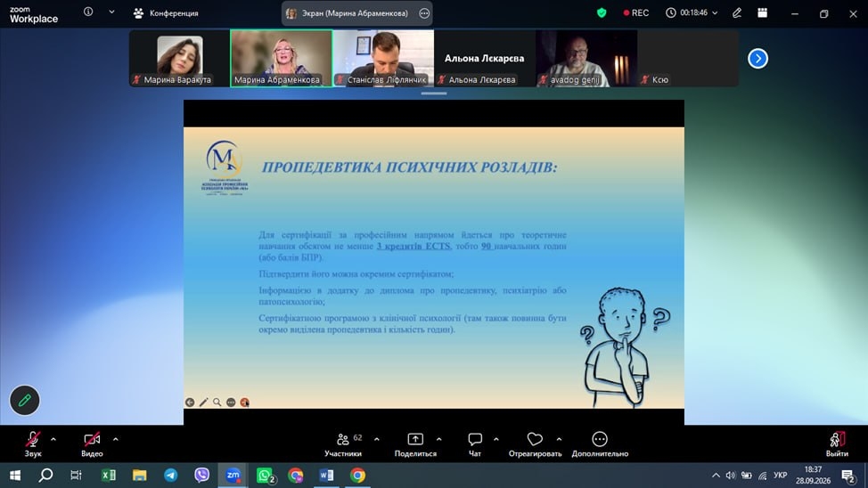Viewport: 868px width, 488px height.
Task: Click the Выйти leave button
Action: click(837, 444)
